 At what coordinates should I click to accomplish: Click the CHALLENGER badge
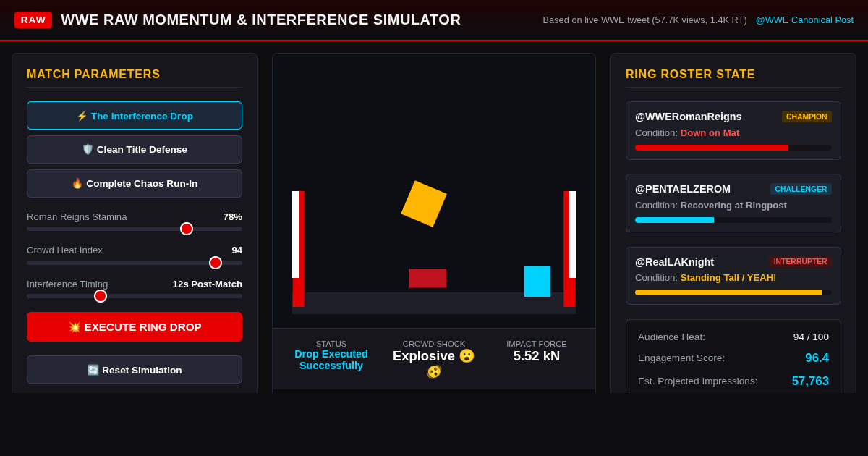(x=801, y=189)
